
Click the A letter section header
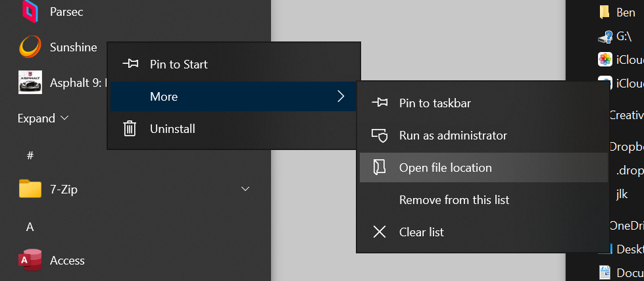(x=30, y=227)
